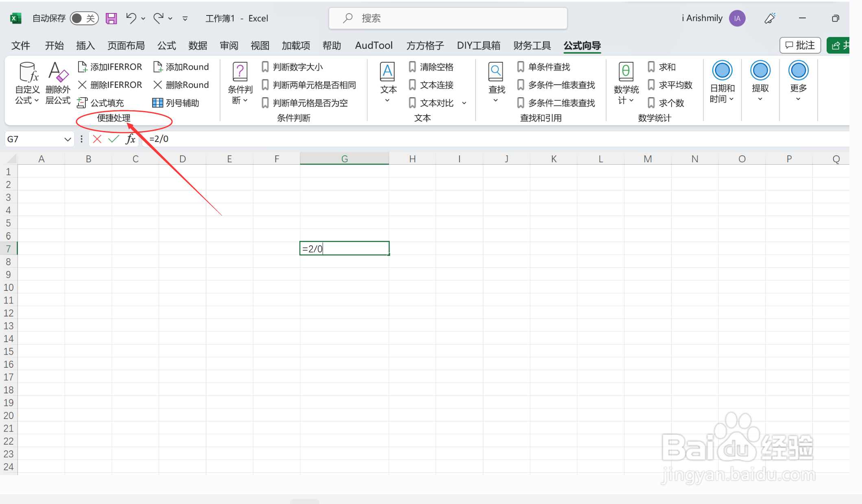Open the 数学统计 dropdown button

(626, 83)
